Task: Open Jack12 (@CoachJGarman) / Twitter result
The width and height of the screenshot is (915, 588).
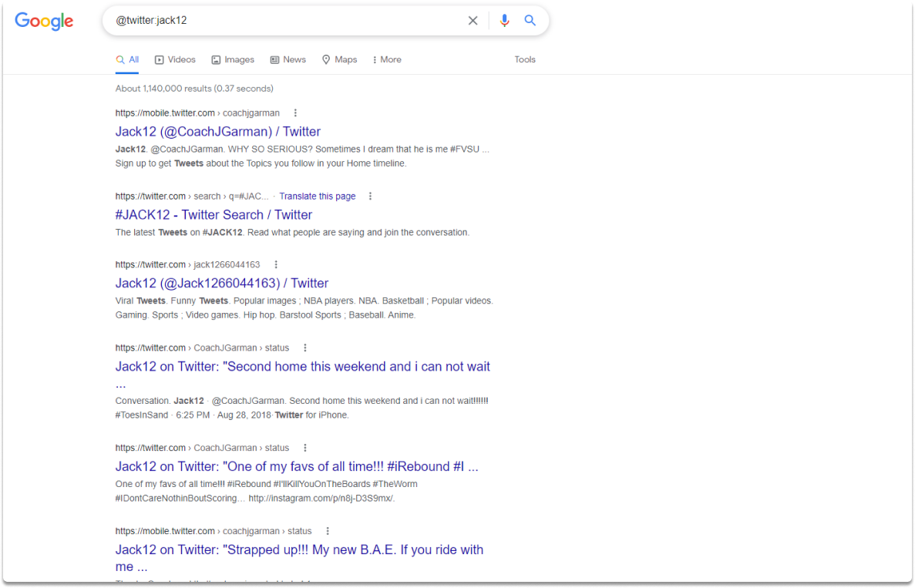Action: click(x=217, y=131)
